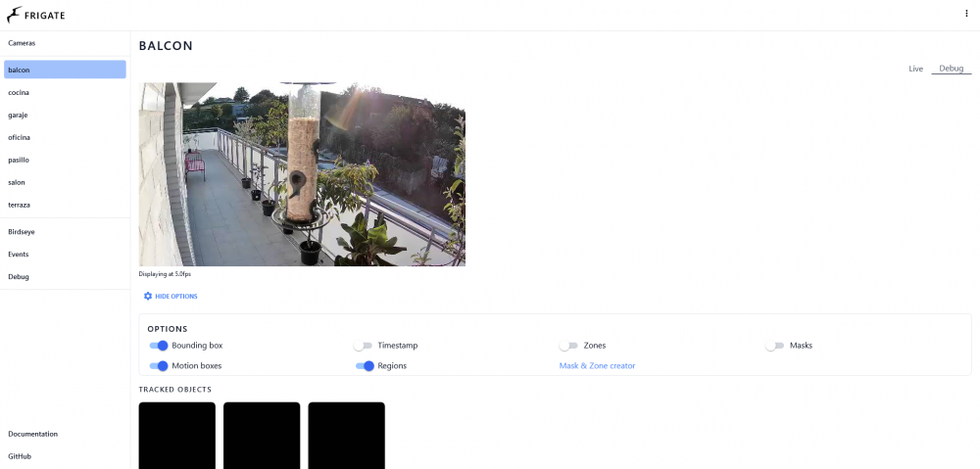Screen dimensions: 980x469
Task: Turn off the Motion boxes toggle
Action: click(159, 366)
